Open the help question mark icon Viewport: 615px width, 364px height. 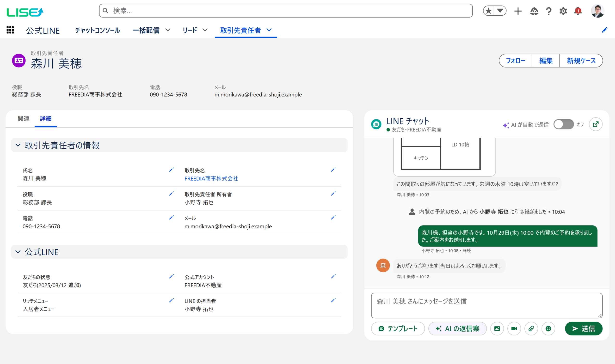(549, 11)
